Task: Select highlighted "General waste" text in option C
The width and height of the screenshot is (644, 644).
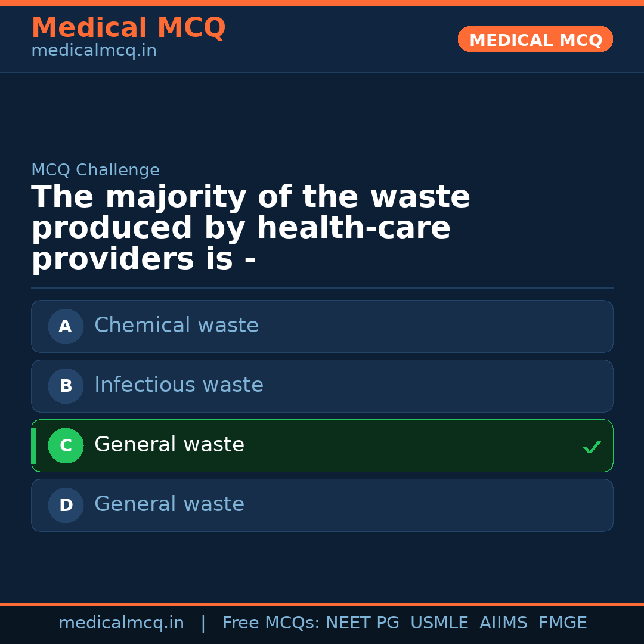Action: click(169, 445)
